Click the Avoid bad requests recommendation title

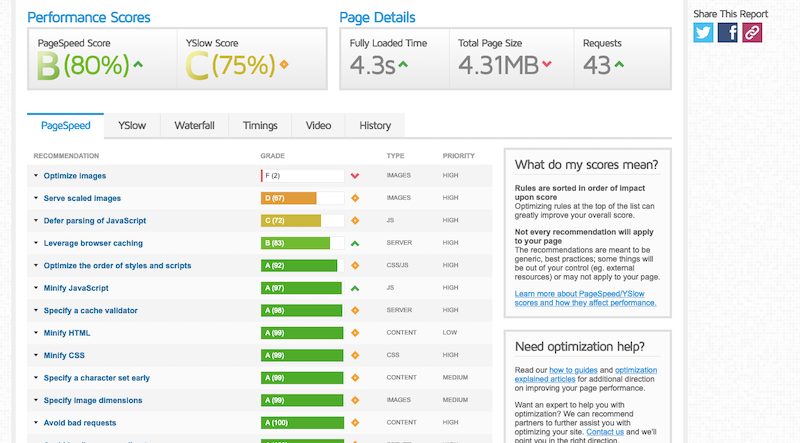coord(80,423)
